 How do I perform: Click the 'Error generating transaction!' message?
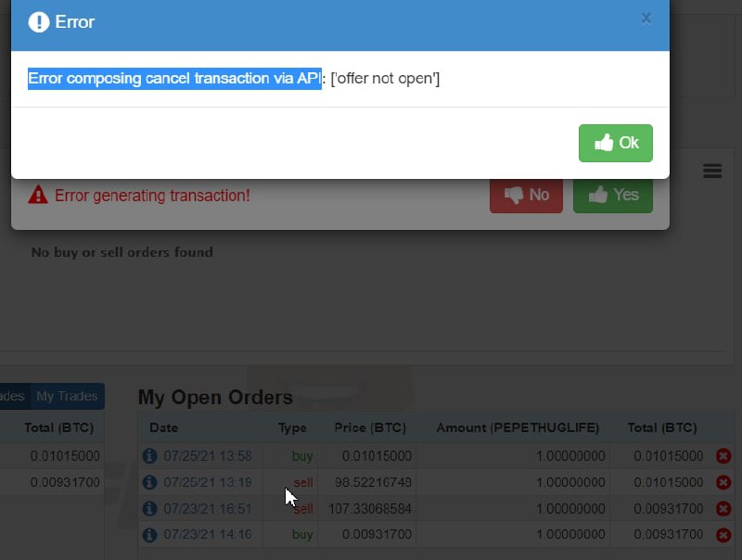point(152,196)
